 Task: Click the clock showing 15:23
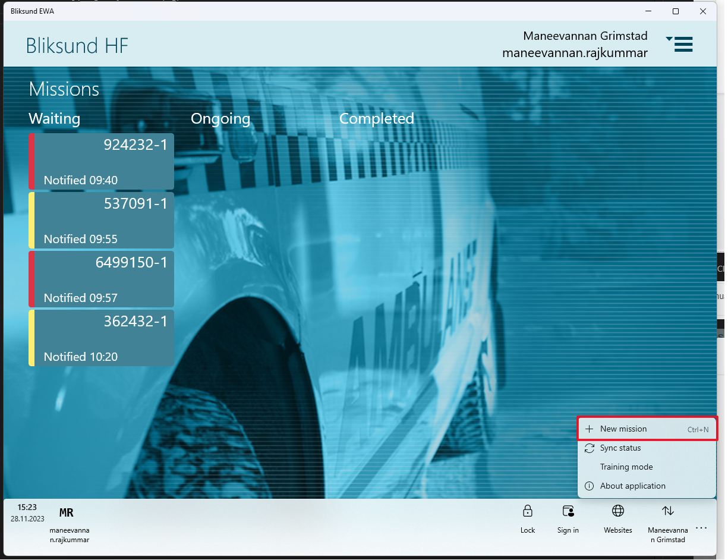tap(27, 507)
